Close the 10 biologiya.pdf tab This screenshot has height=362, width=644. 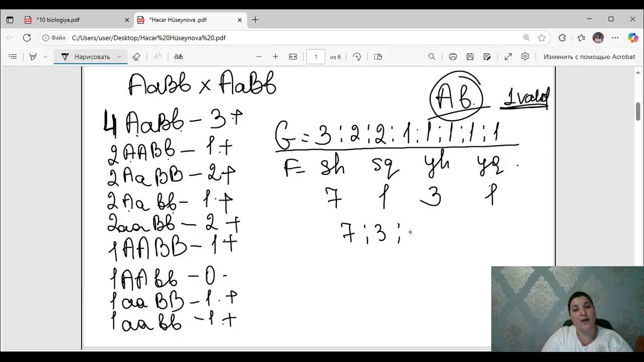click(127, 20)
